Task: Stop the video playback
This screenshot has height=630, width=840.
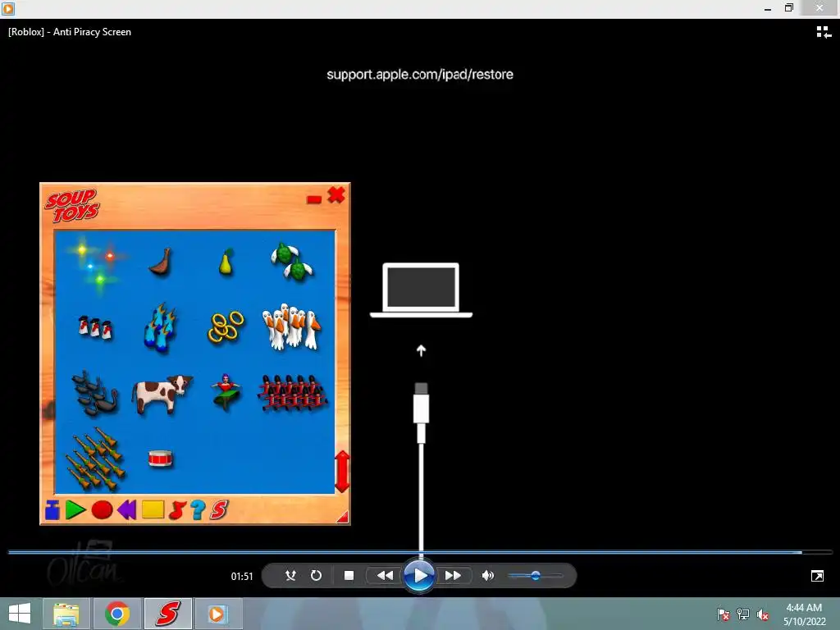Action: point(349,575)
